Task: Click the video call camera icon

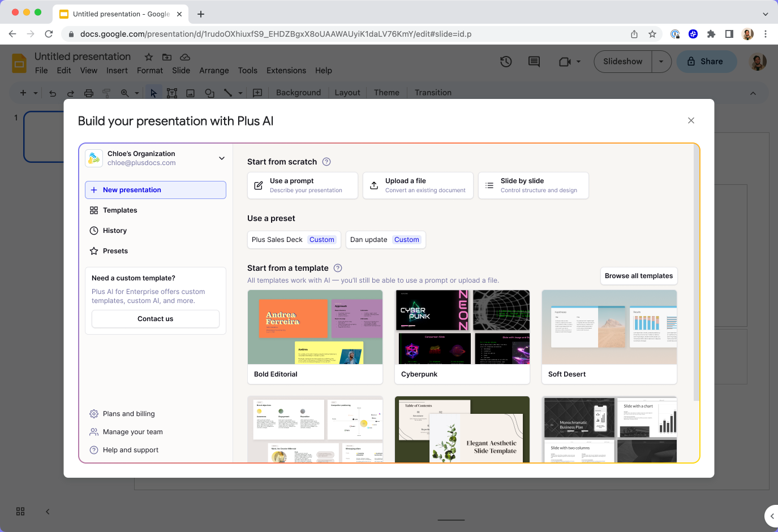Action: tap(565, 62)
